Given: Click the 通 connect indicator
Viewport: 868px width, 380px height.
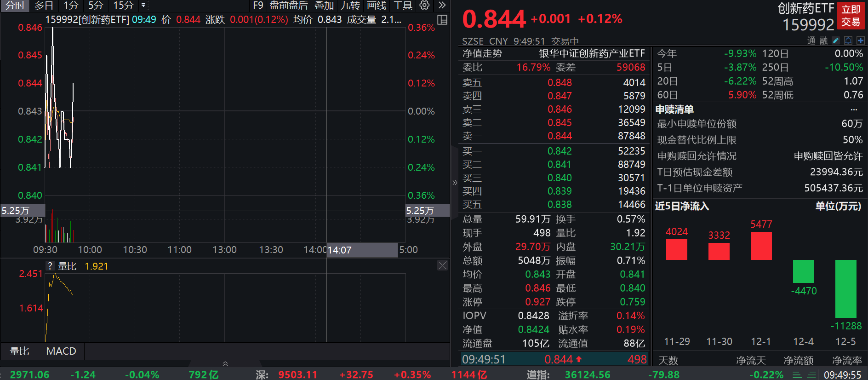Looking at the screenshot, I should [811, 40].
